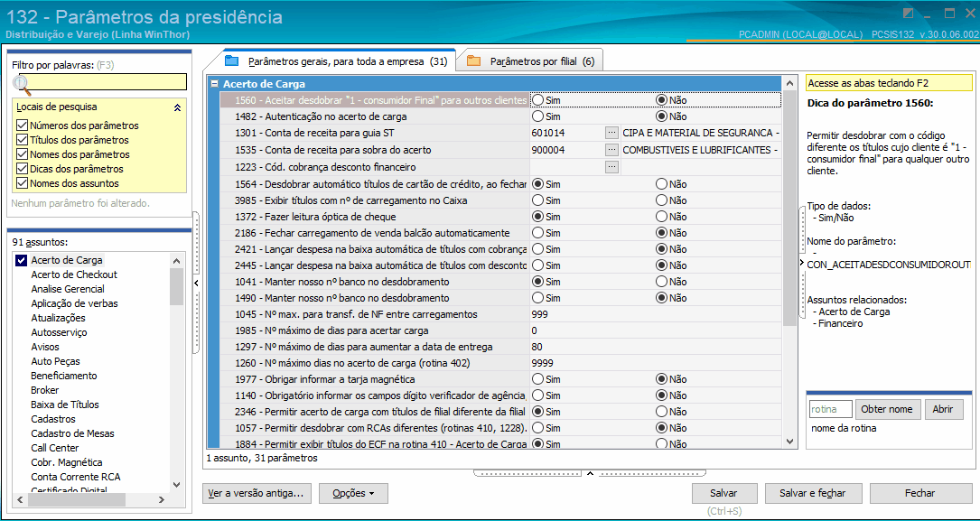Image resolution: width=980 pixels, height=521 pixels.
Task: Click the Abrir routine button
Action: (944, 410)
